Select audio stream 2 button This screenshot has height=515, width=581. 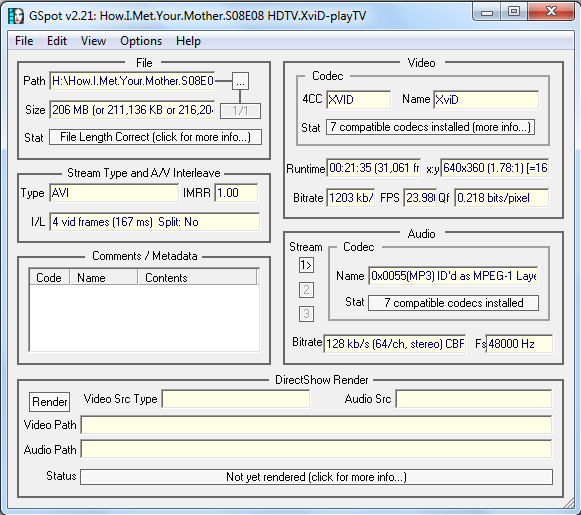pos(306,290)
